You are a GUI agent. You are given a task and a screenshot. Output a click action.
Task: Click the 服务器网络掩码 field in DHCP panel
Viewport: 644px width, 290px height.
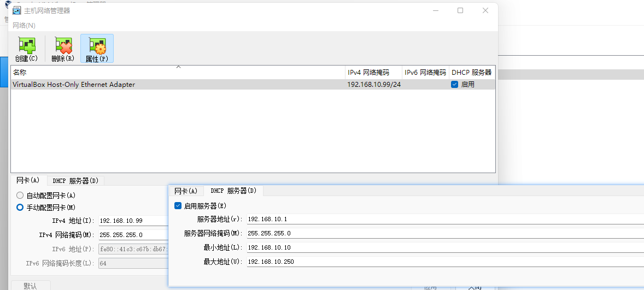(445, 233)
